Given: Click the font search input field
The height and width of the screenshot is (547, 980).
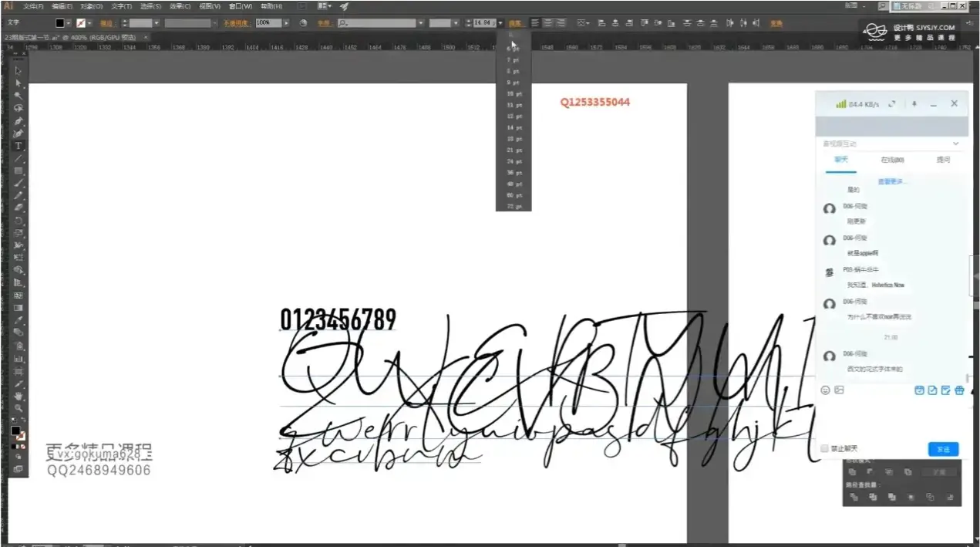Looking at the screenshot, I should point(377,23).
